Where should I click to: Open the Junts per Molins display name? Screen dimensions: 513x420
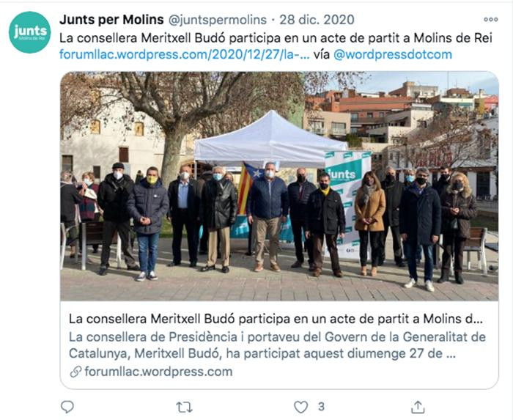(x=111, y=20)
